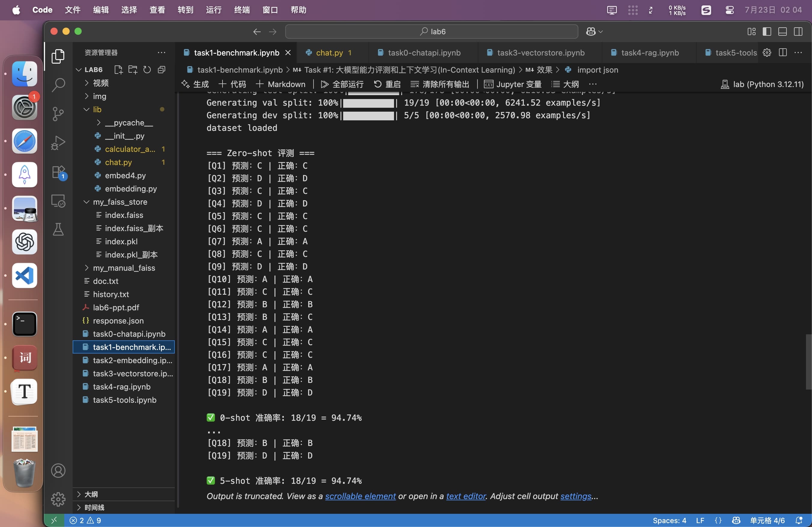Refresh the explorer file tree

147,70
